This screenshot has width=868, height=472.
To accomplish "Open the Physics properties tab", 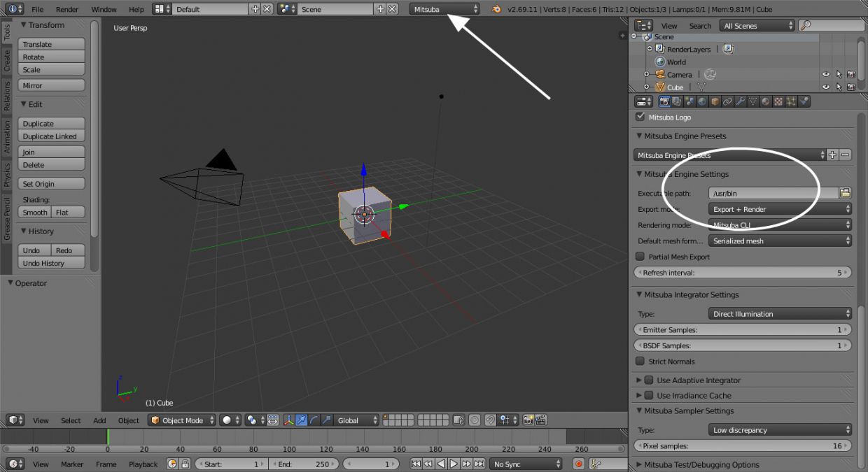I will pos(804,101).
